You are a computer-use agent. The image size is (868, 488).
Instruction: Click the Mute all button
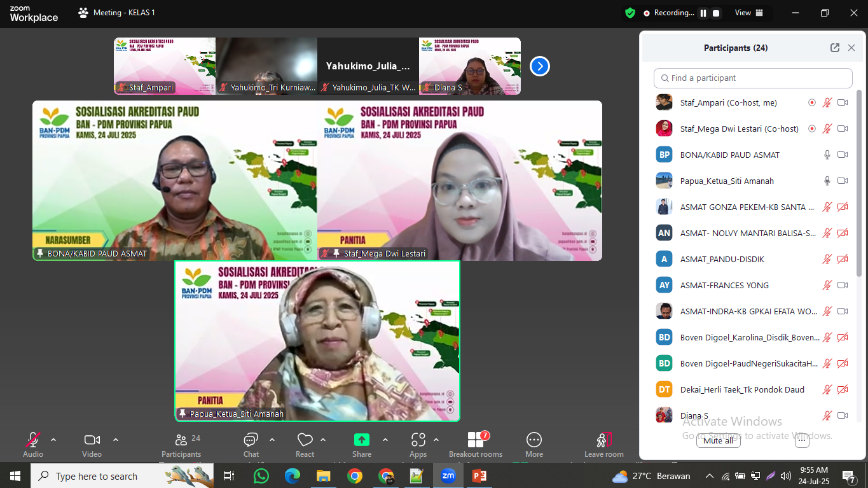[718, 440]
